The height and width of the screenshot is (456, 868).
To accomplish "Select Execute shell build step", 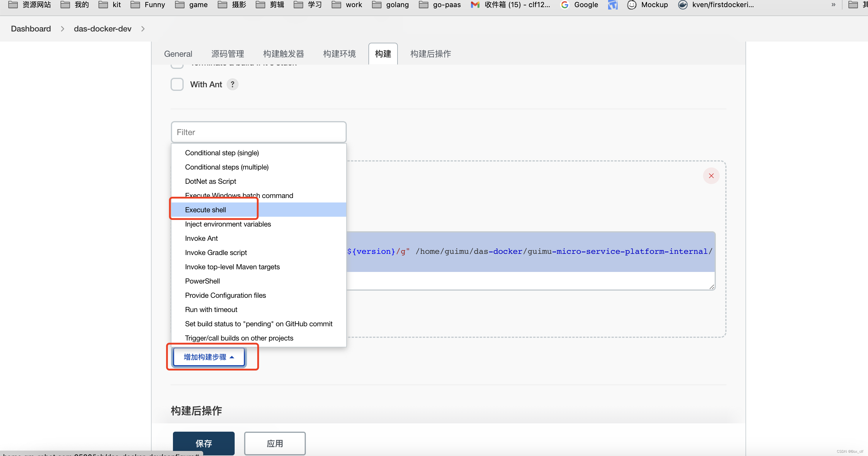I will click(x=258, y=210).
